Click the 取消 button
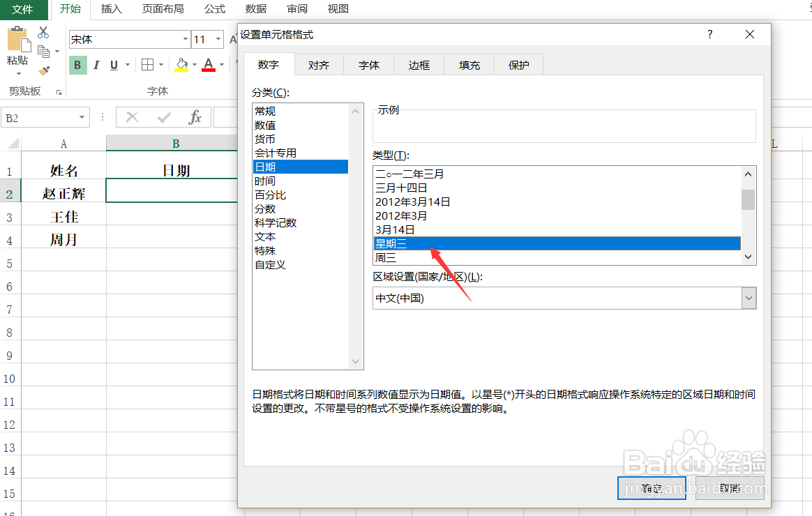This screenshot has height=516, width=812. (730, 488)
